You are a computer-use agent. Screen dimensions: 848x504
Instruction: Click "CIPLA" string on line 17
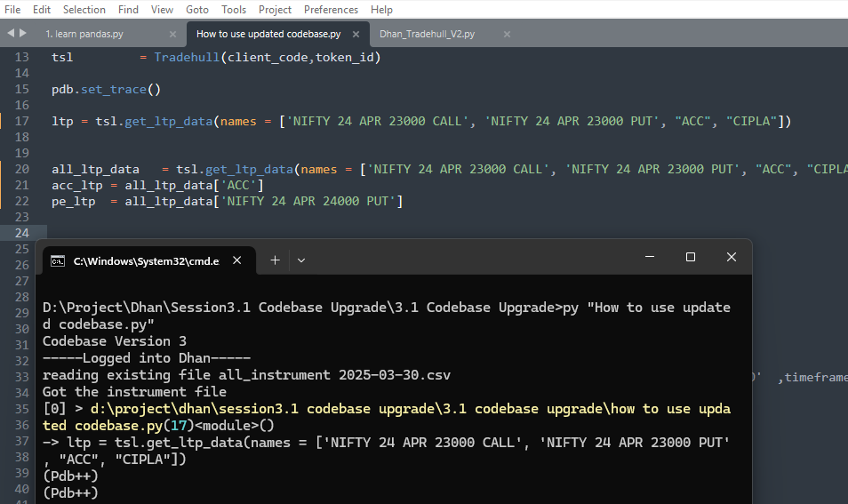pos(751,121)
